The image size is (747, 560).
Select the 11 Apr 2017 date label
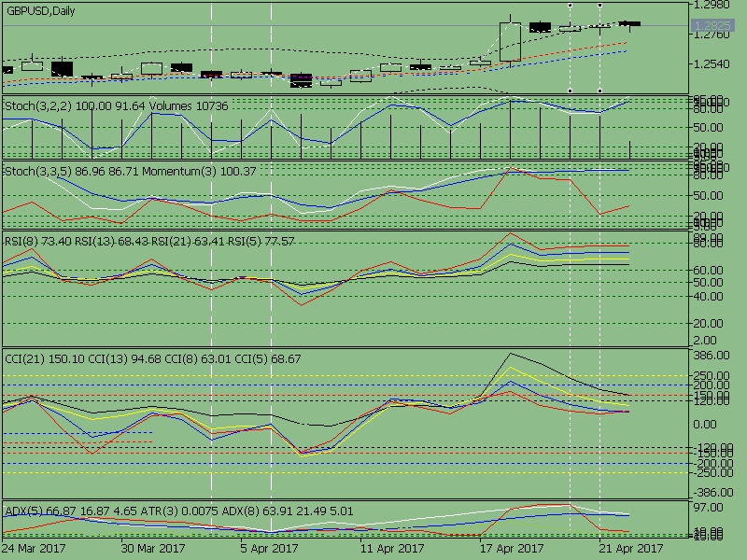[x=392, y=549]
